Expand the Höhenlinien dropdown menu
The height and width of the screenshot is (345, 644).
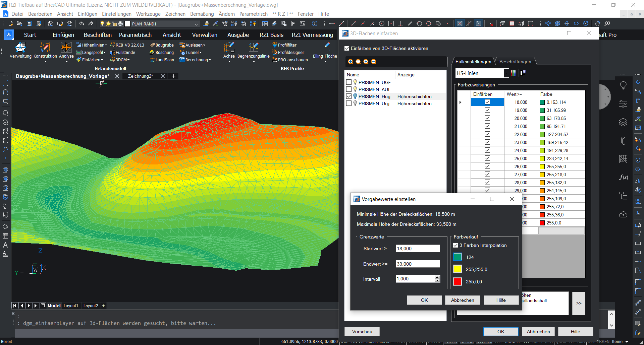click(x=106, y=45)
